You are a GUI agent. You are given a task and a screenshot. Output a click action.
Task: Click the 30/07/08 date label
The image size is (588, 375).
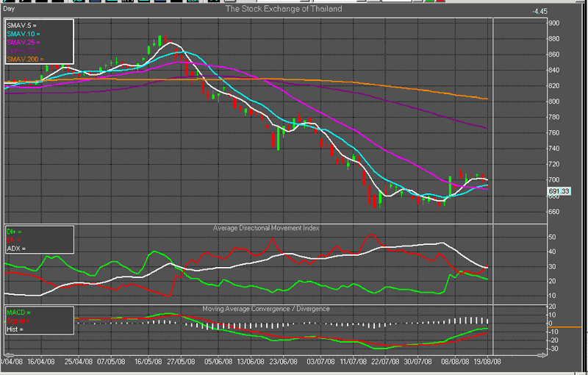(418, 362)
